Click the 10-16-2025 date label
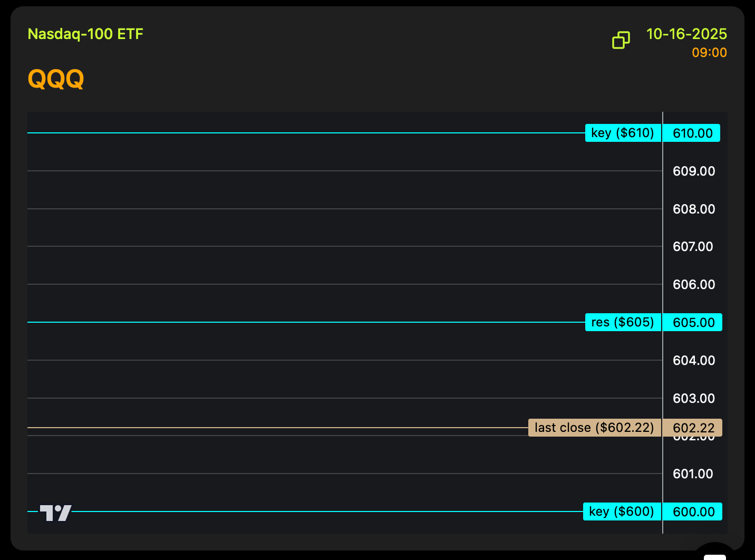 [x=686, y=34]
